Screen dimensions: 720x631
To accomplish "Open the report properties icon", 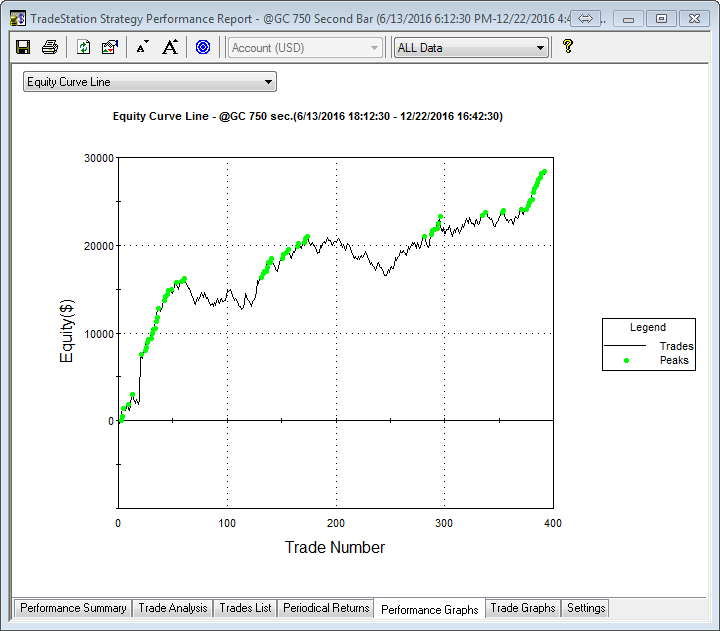I will point(110,47).
